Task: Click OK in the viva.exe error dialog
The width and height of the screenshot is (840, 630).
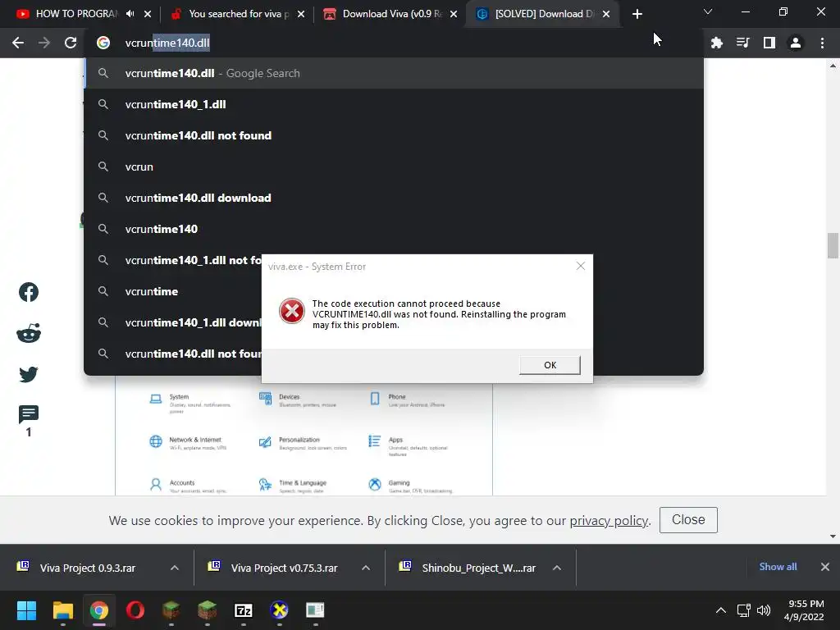Action: click(x=550, y=365)
